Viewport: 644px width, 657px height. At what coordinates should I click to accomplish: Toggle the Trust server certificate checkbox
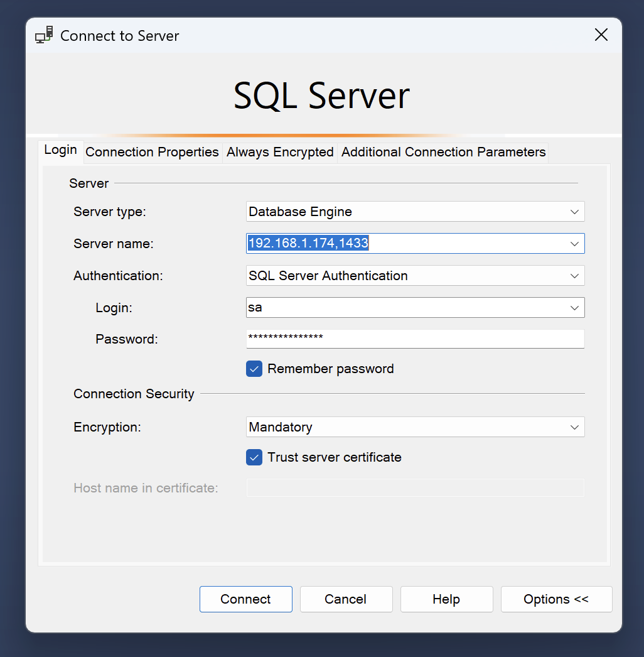pyautogui.click(x=254, y=457)
